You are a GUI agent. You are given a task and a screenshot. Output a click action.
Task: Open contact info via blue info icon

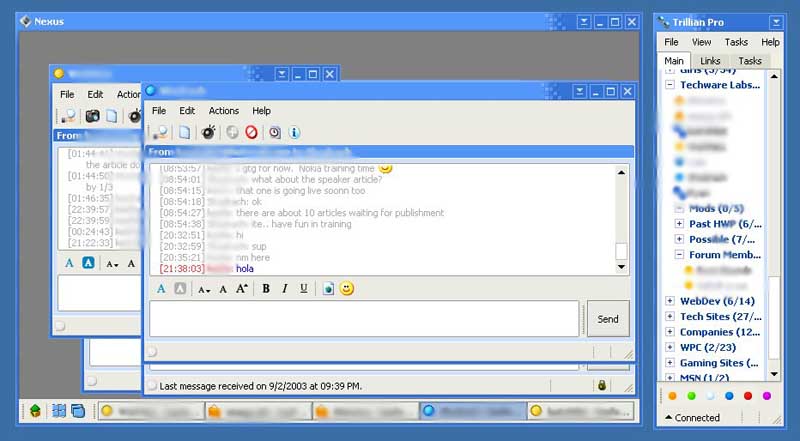[294, 132]
